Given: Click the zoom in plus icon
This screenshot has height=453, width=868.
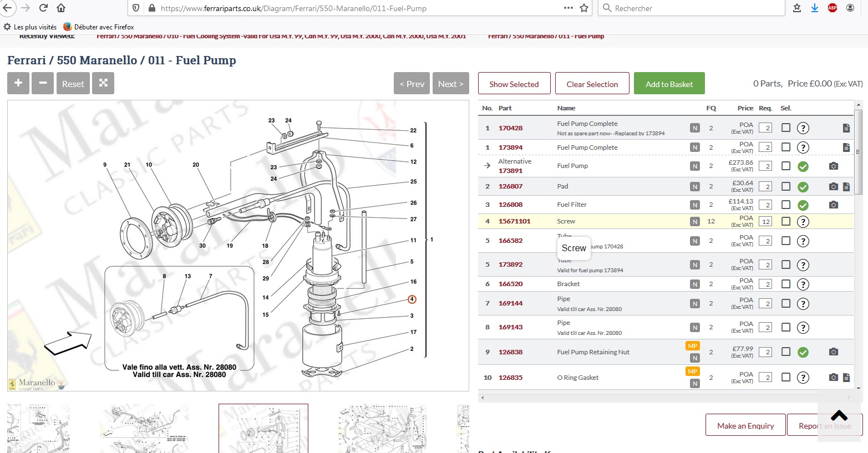Looking at the screenshot, I should [18, 83].
